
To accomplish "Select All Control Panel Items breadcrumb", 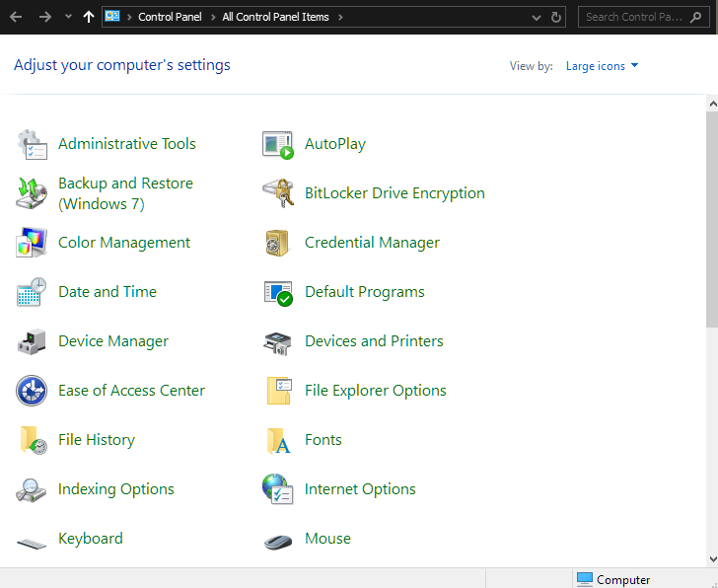I will (276, 17).
